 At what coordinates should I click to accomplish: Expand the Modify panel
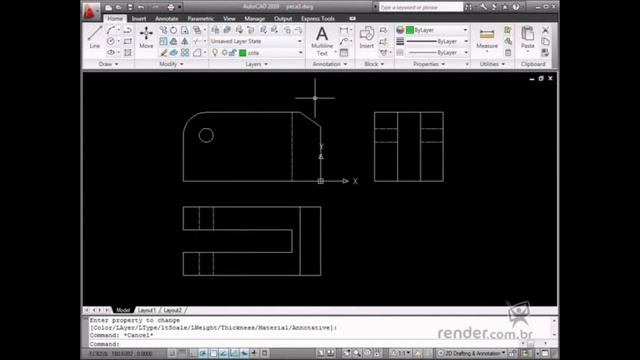click(171, 64)
